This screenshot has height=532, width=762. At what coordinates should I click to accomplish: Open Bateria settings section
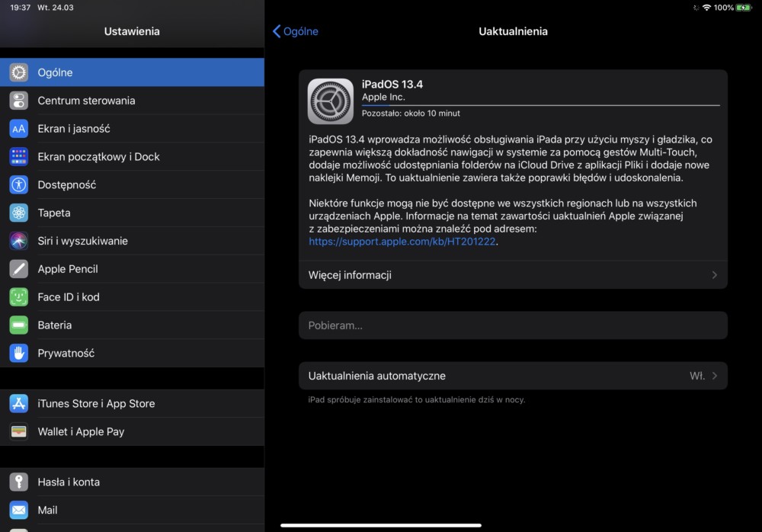pos(132,325)
